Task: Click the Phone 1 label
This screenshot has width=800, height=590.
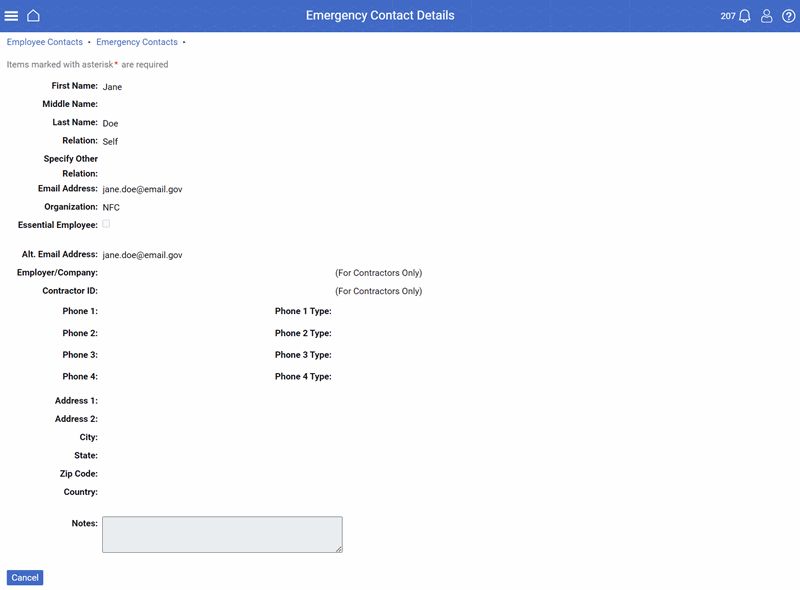Action: point(80,311)
